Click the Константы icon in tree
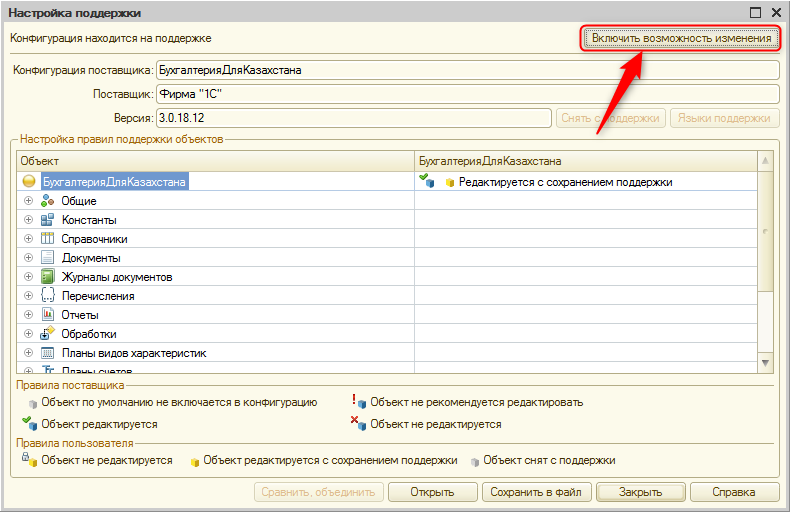790x512 pixels. click(47, 220)
